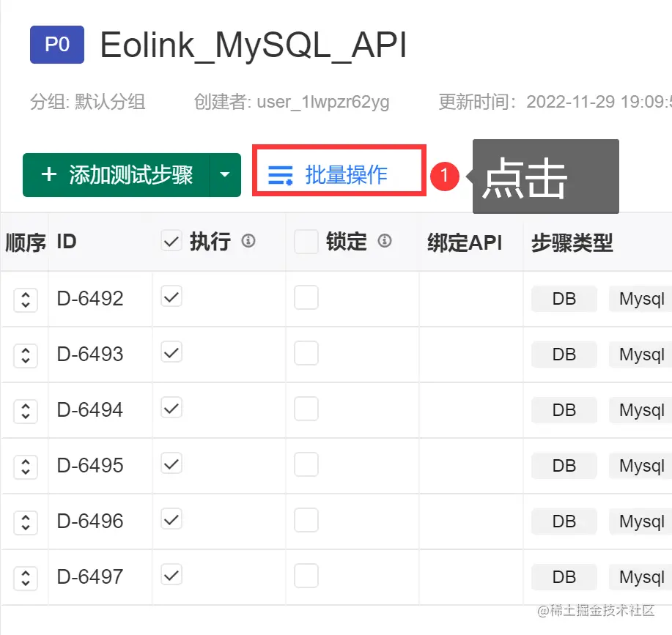The width and height of the screenshot is (672, 635).
Task: Check the 锁定 checkbox for D-6496
Action: point(306,520)
